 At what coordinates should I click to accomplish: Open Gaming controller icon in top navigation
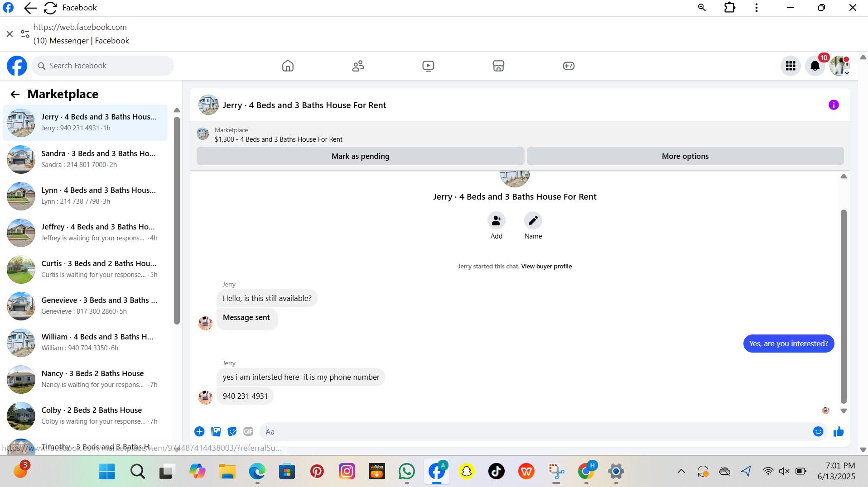click(569, 66)
